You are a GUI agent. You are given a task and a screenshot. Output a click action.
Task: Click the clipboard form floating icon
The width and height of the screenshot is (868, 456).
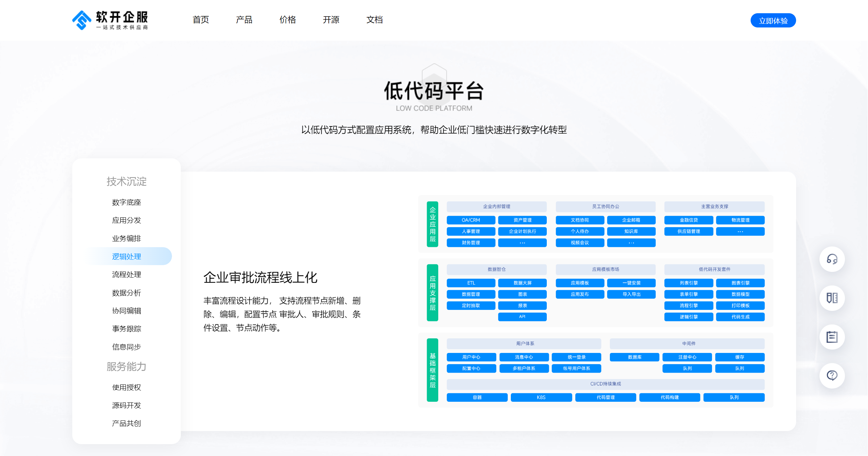click(831, 337)
